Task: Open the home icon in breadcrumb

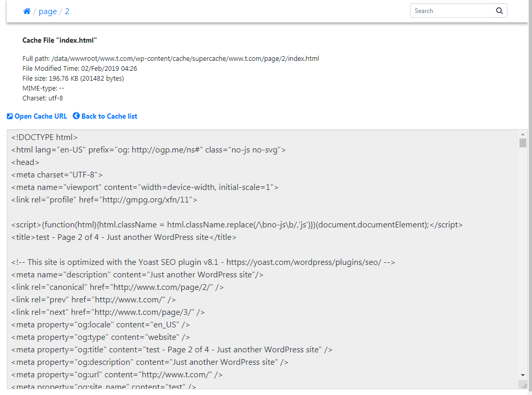Action: 27,11
